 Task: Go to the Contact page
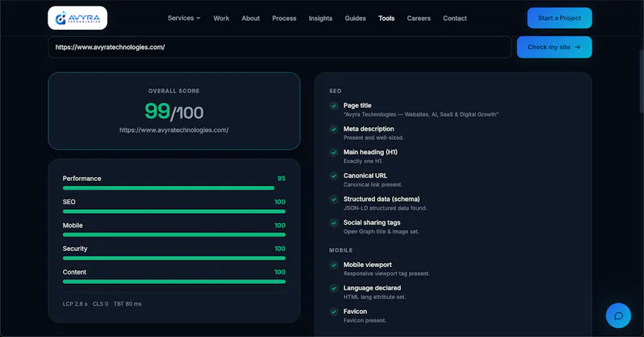455,18
